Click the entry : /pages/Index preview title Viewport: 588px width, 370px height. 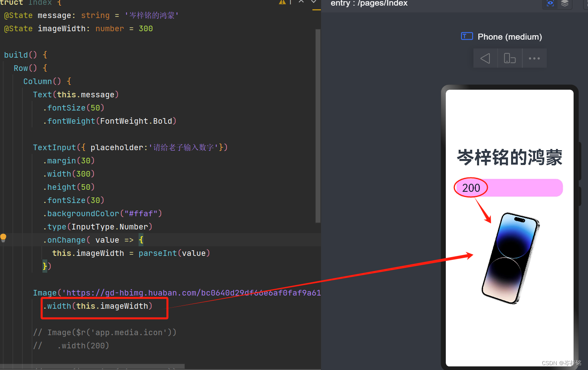click(x=369, y=3)
